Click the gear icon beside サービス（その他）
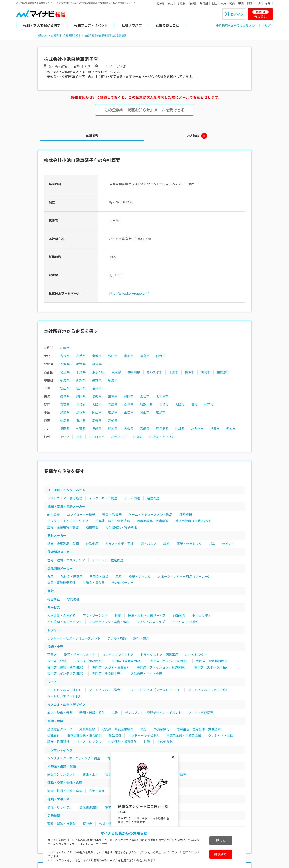The height and width of the screenshot is (868, 289). tap(97, 66)
